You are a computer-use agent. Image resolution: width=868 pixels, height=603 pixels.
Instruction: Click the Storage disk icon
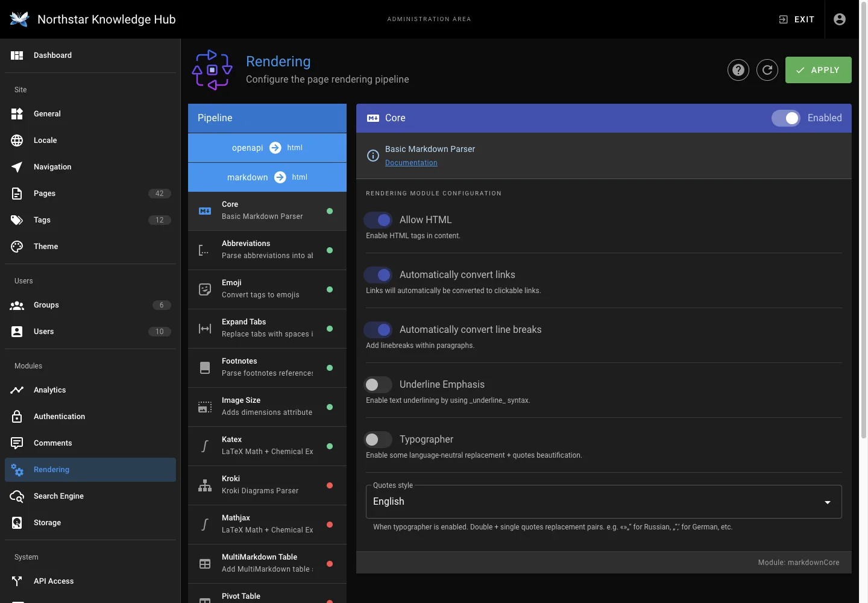17,523
